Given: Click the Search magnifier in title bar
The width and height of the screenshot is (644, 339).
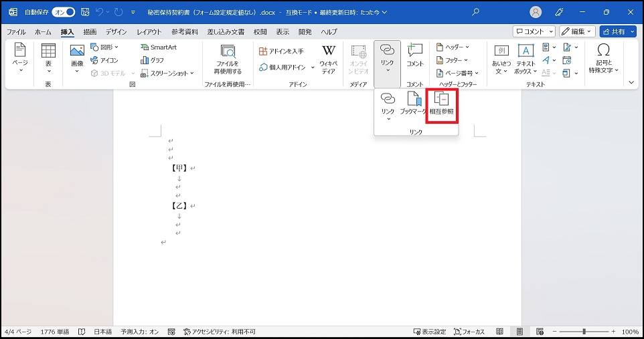Looking at the screenshot, I should click(x=475, y=12).
